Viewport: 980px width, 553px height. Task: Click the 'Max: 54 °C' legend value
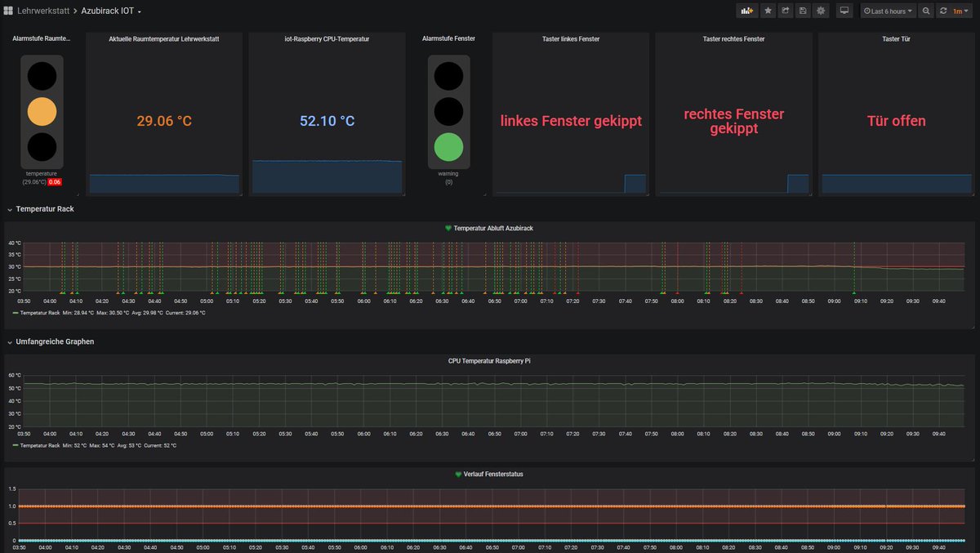(104, 445)
